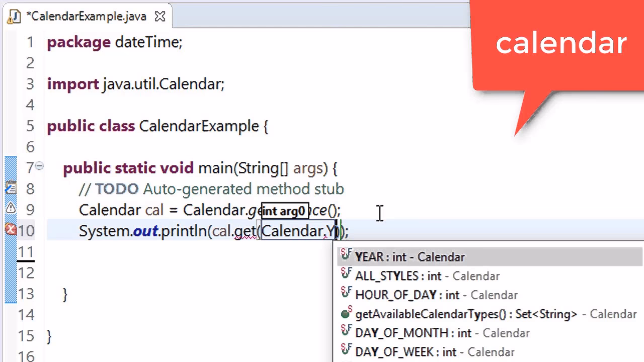Click the static field icon beside YEAR

click(346, 256)
